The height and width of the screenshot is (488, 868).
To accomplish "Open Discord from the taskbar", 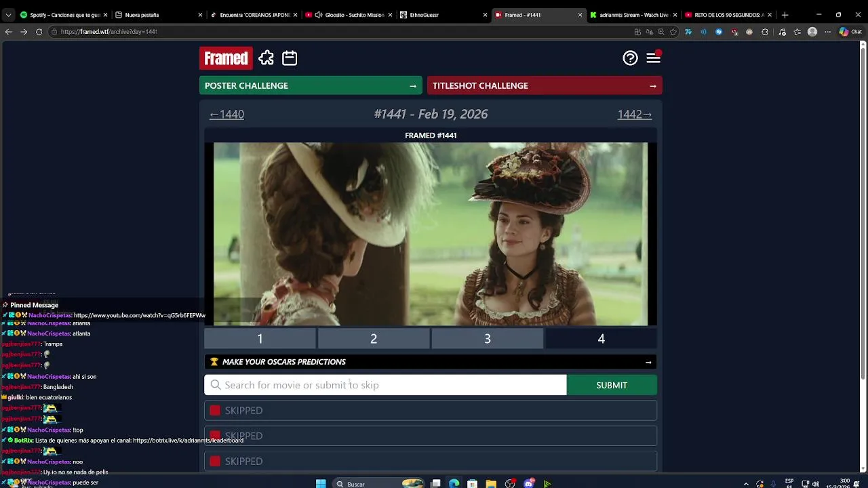I will [528, 484].
